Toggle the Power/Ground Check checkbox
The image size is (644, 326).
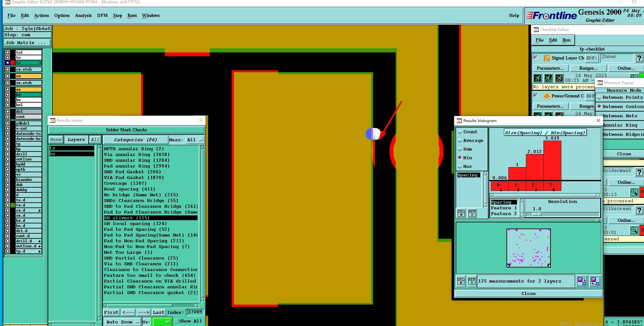coord(535,95)
